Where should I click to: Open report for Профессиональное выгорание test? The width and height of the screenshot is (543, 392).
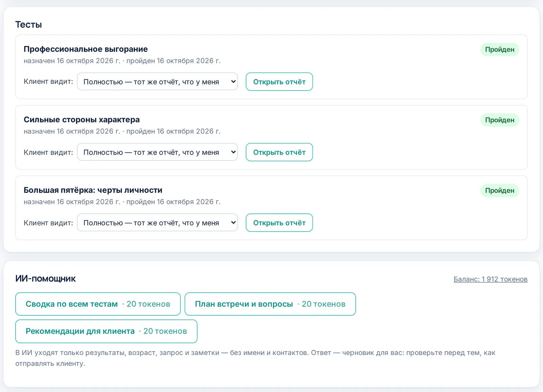point(279,82)
